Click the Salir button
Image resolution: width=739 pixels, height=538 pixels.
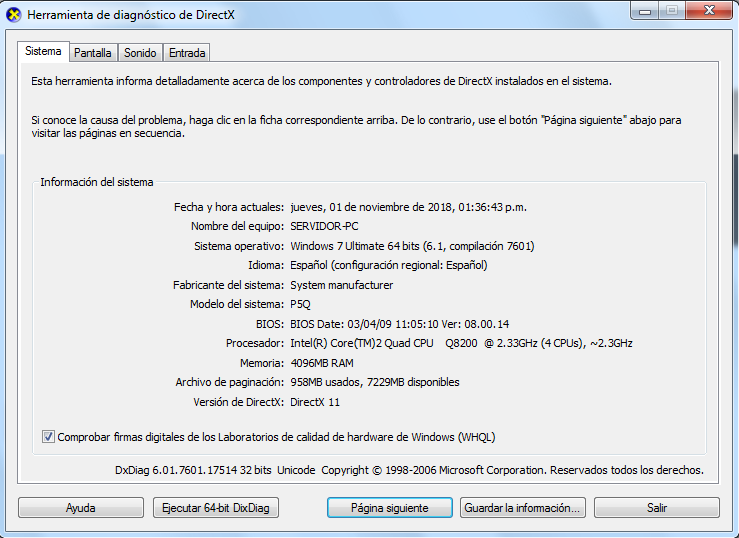point(656,508)
